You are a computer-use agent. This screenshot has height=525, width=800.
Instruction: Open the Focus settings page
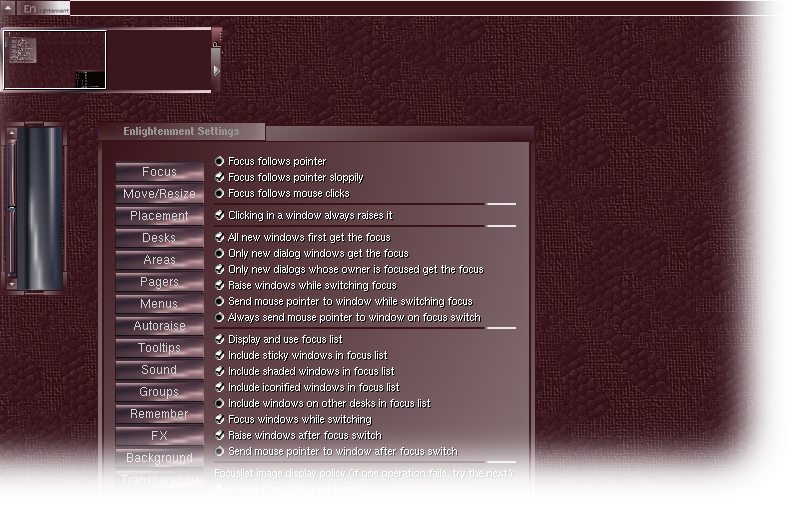pyautogui.click(x=159, y=172)
